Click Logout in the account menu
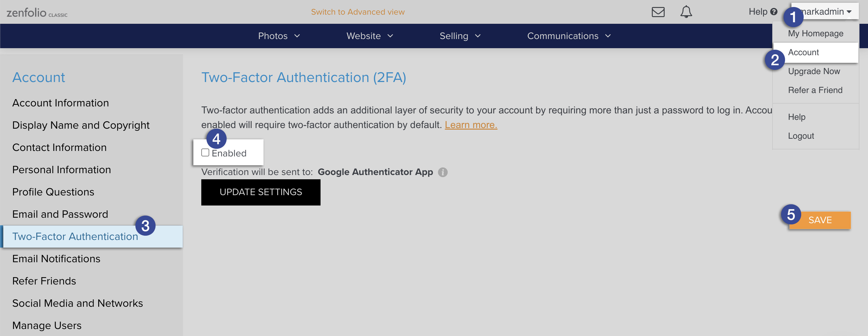This screenshot has height=336, width=868. pyautogui.click(x=801, y=135)
